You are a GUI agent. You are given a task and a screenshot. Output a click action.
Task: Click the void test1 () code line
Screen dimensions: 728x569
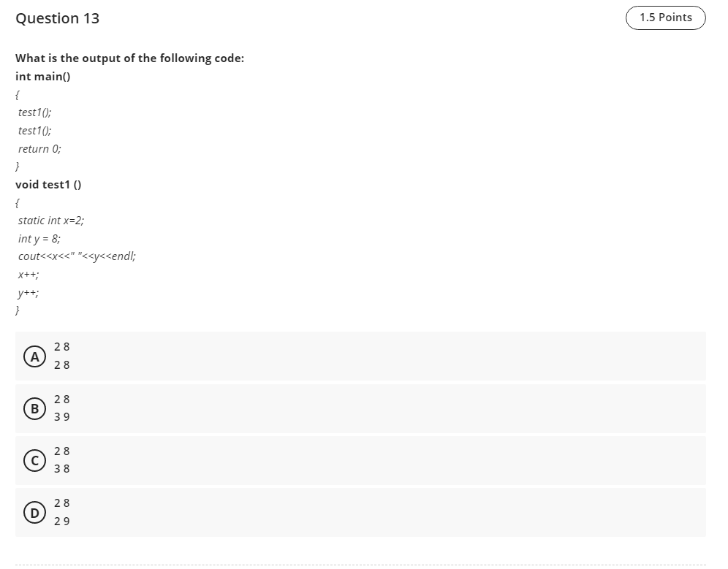click(48, 184)
